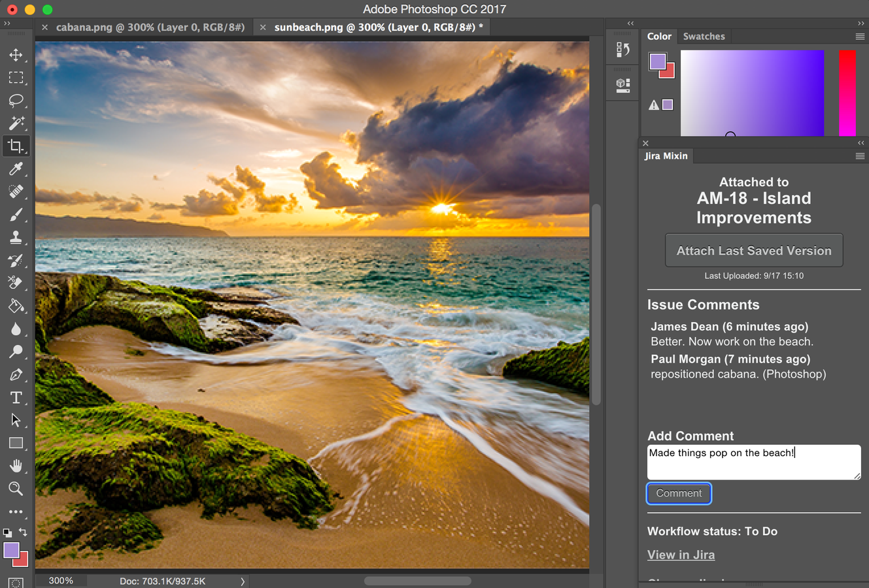Open the Jira Mixin panel options menu
Viewport: 869px width, 588px height.
pyautogui.click(x=860, y=156)
